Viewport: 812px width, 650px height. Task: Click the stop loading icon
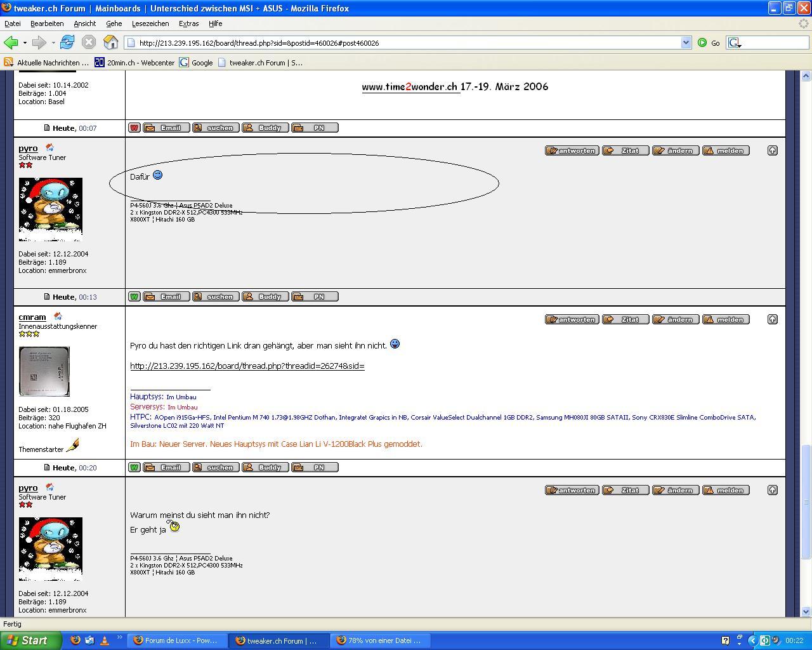[89, 43]
